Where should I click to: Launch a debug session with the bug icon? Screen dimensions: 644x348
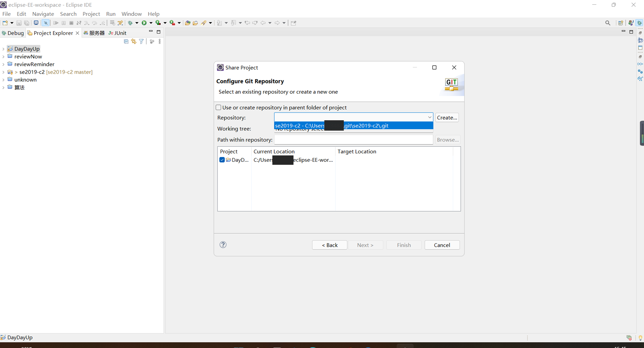point(131,23)
